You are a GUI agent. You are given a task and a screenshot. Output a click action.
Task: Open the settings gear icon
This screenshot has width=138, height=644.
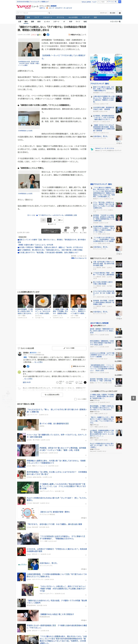pos(120,13)
